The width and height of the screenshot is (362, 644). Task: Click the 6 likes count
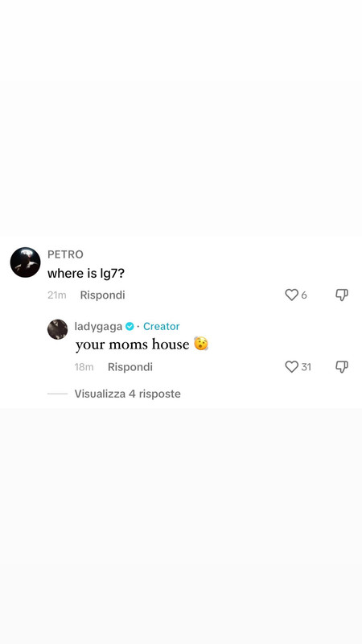tap(304, 295)
